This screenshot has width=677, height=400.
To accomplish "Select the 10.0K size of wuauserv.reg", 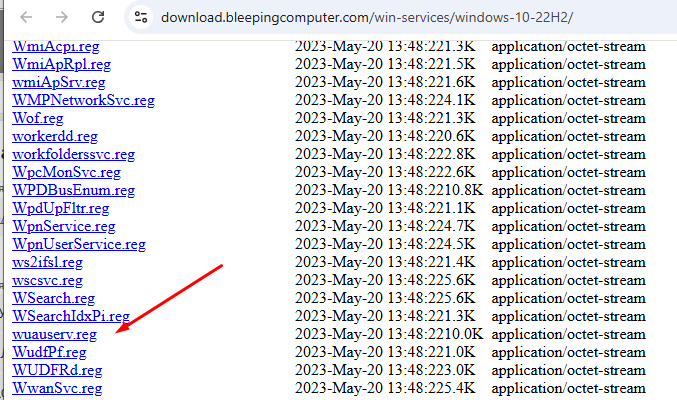I will pyautogui.click(x=462, y=334).
